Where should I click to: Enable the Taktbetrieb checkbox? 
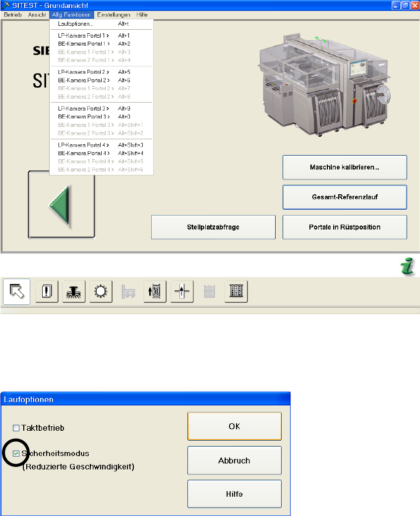(x=16, y=428)
